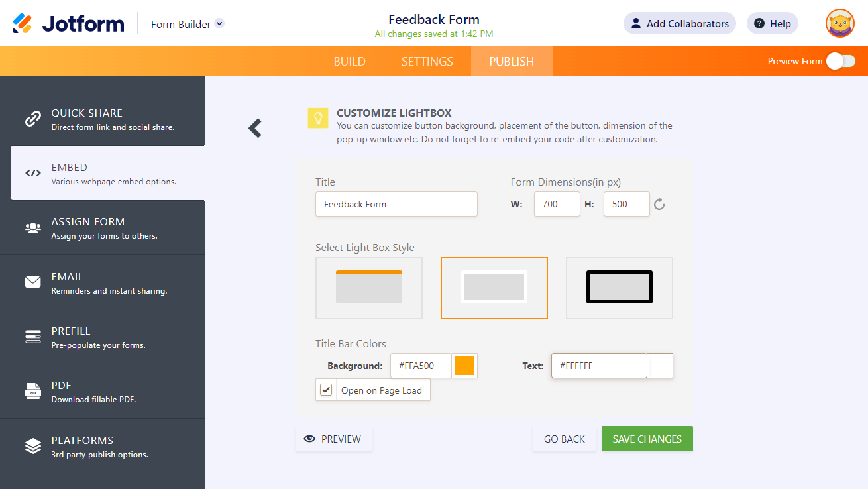Image resolution: width=868 pixels, height=489 pixels.
Task: Click the Platforms stacked layers icon
Action: 33,446
